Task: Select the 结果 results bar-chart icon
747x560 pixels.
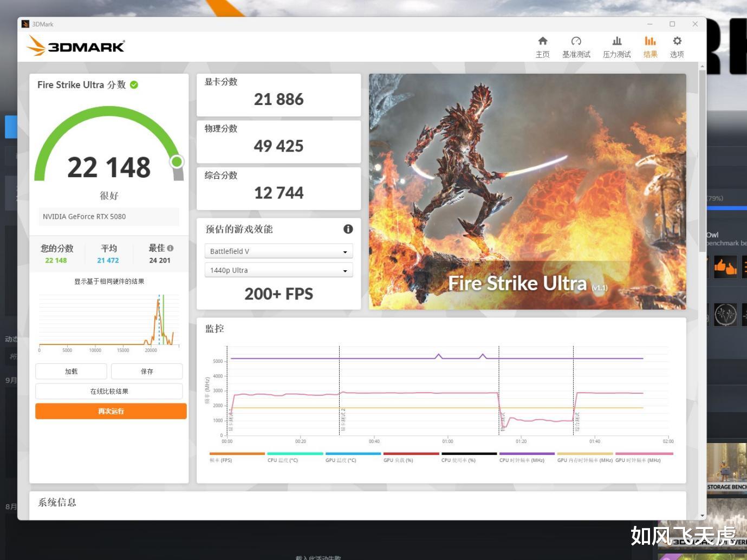Action: click(650, 41)
